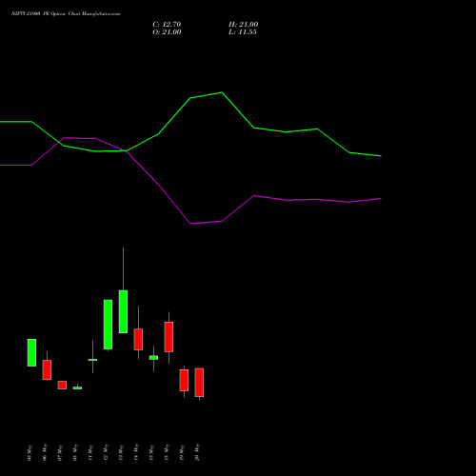The height and width of the screenshot is (476, 476).
Task: Click the close value C: 12.70
Action: 167,25
